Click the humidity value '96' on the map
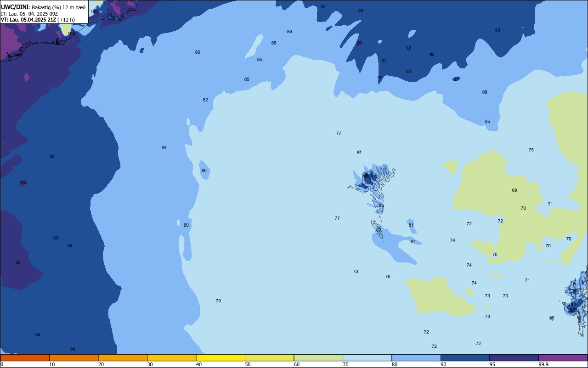The height and width of the screenshot is (368, 588). click(359, 43)
